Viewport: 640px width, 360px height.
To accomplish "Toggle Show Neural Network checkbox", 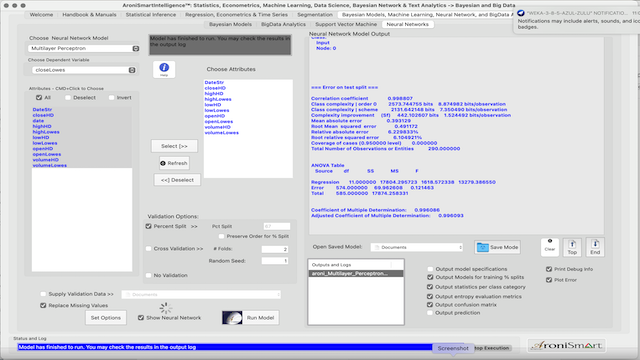I will [x=141, y=318].
